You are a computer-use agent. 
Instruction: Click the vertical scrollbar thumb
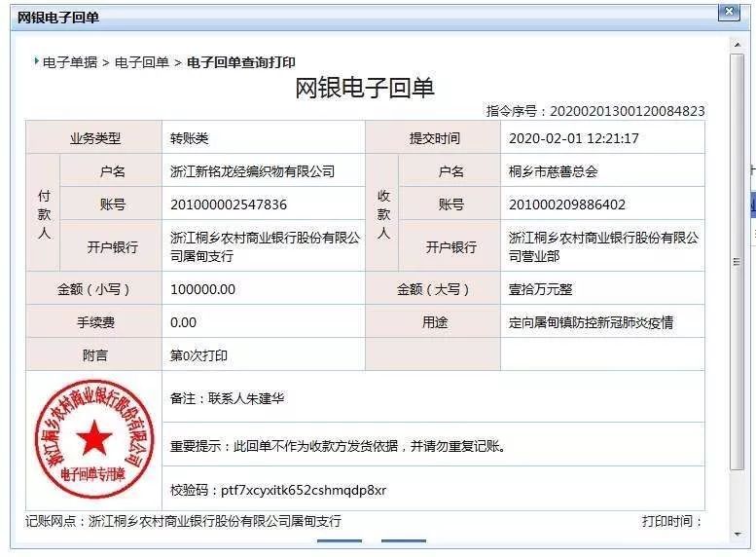[x=737, y=261]
